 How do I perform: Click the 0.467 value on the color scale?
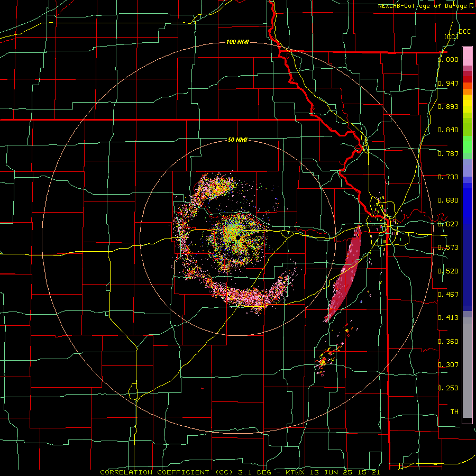[x=448, y=294]
